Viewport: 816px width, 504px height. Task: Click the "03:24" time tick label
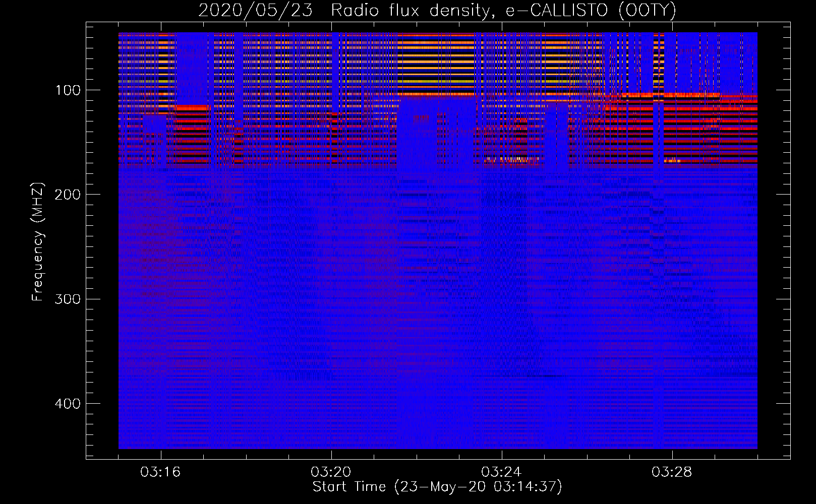pyautogui.click(x=501, y=472)
